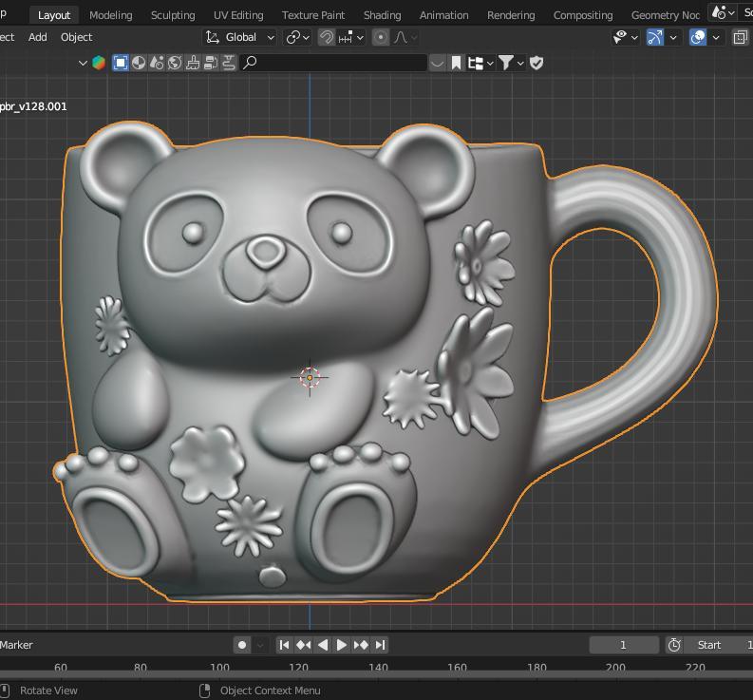753x700 pixels.
Task: Click the asset filter funnel icon
Action: [506, 63]
